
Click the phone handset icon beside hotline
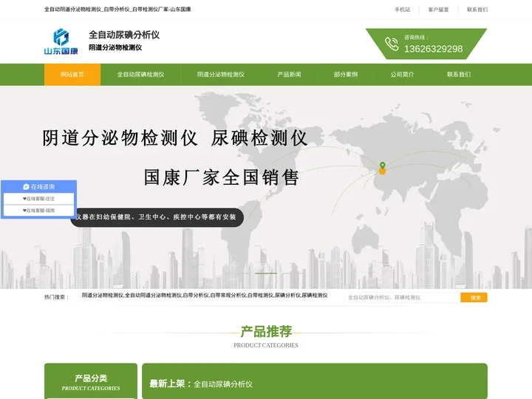[392, 44]
